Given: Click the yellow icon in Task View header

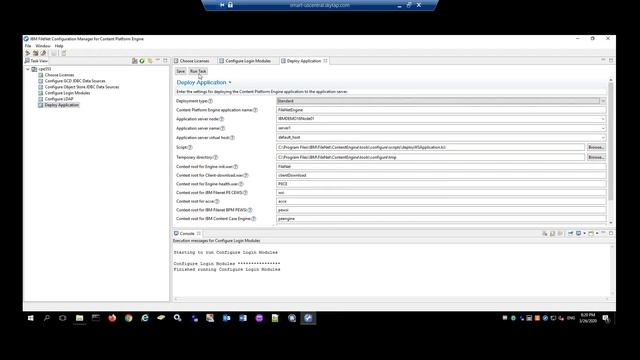Looking at the screenshot, I should point(150,61).
